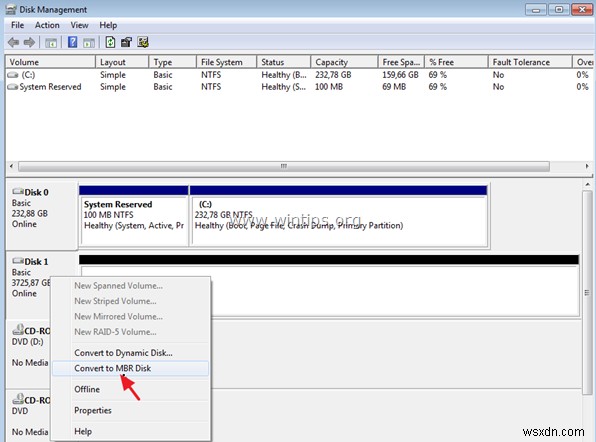Image resolution: width=596 pixels, height=442 pixels.
Task: Sort by the % Free column header
Action: (x=456, y=62)
